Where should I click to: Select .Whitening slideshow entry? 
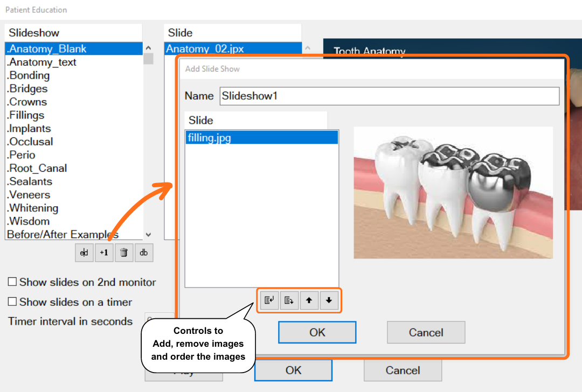(34, 208)
